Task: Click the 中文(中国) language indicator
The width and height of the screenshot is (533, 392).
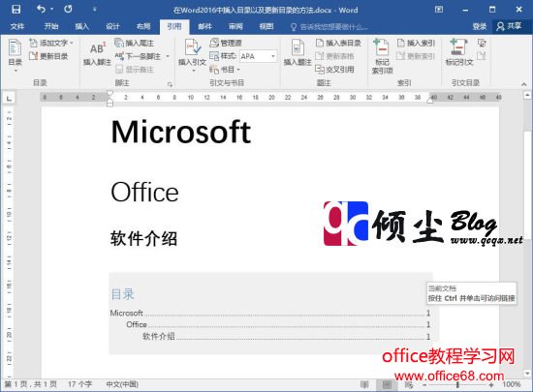Action: click(x=122, y=384)
